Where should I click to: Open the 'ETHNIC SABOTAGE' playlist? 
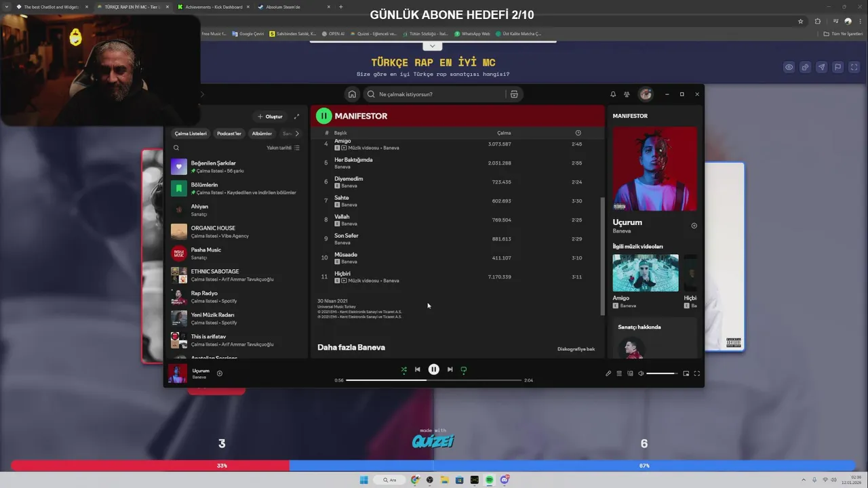pos(236,275)
